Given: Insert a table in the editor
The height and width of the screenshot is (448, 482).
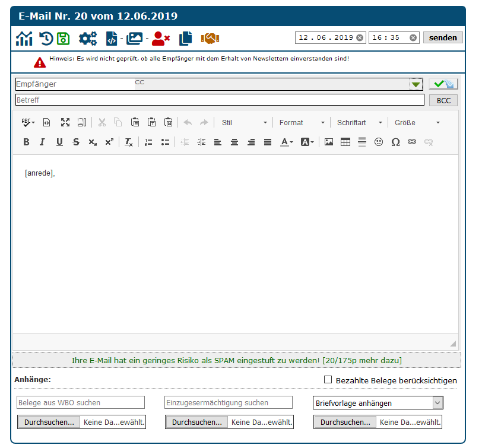Looking at the screenshot, I should click(x=345, y=142).
